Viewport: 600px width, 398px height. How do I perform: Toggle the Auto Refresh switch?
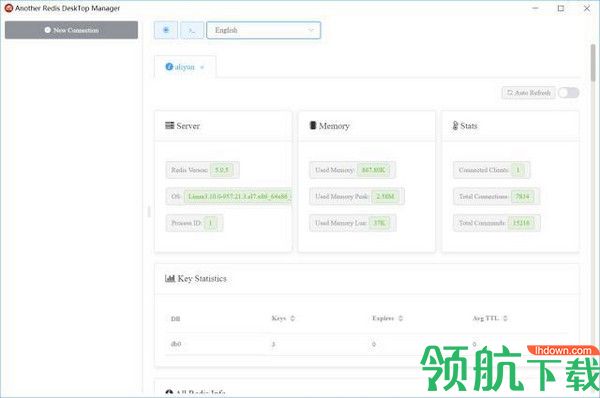568,93
